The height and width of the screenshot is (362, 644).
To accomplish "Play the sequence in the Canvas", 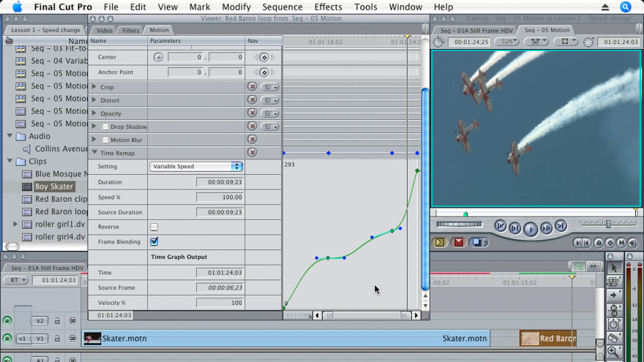I will 531,229.
